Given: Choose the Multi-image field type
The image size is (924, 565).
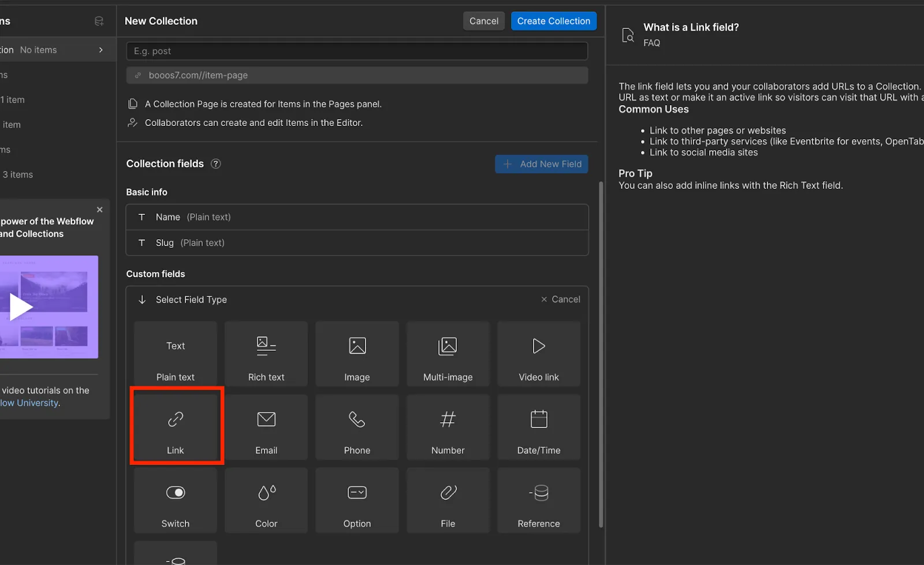Looking at the screenshot, I should click(448, 354).
